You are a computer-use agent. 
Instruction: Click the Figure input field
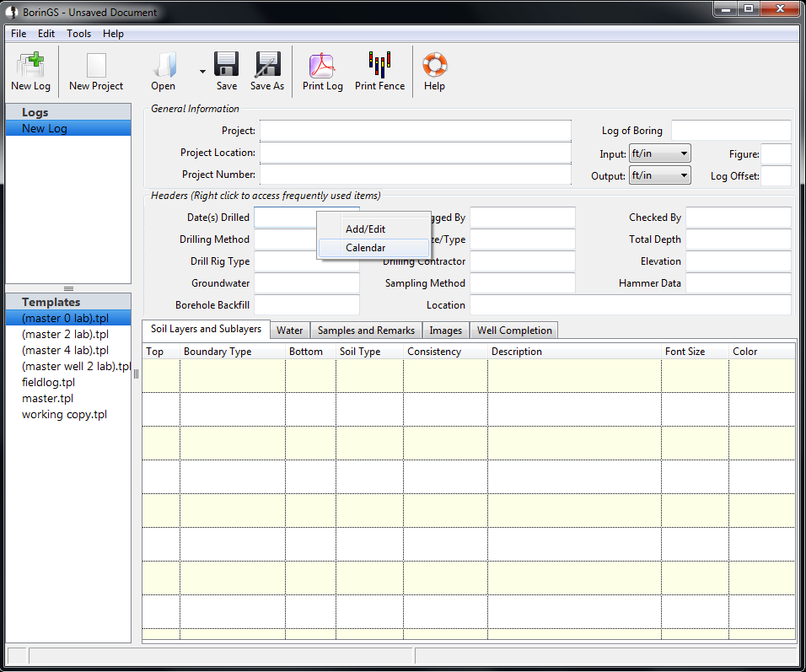tap(776, 153)
